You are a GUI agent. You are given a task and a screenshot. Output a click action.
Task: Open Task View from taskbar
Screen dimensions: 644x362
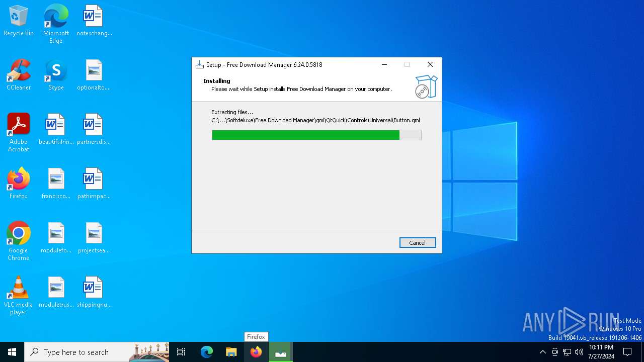pos(181,352)
